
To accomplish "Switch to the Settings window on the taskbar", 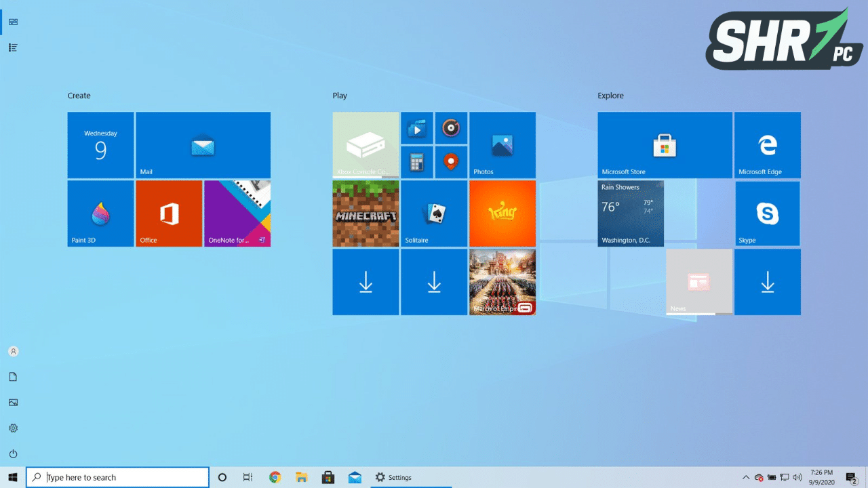I will 411,477.
